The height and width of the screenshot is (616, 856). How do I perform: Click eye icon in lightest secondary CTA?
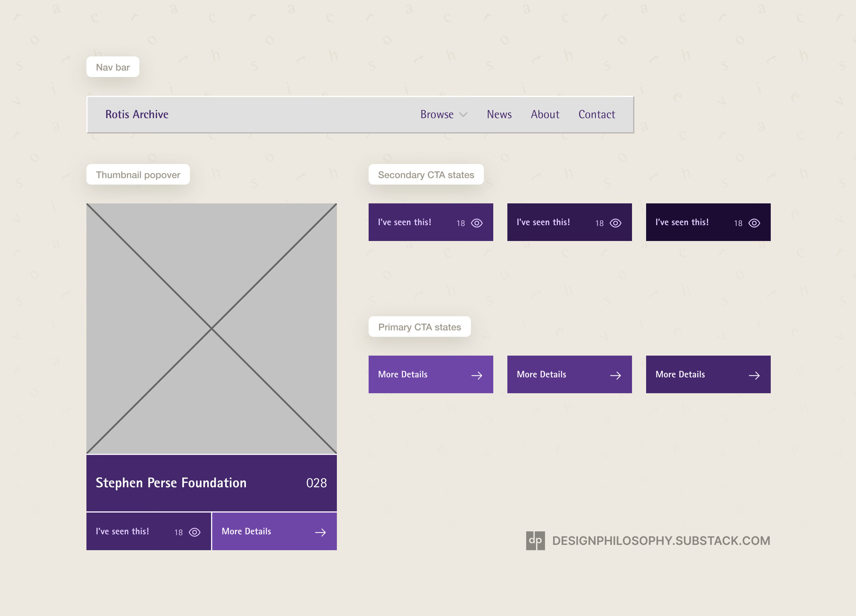tap(477, 223)
